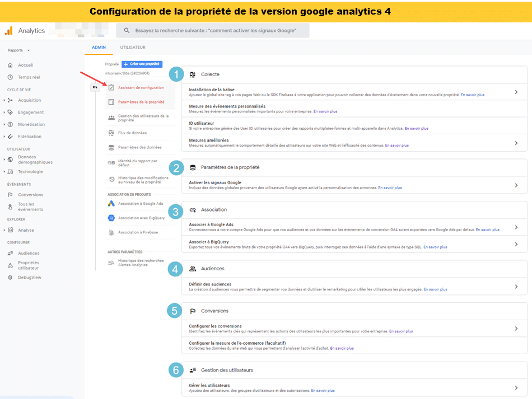Click the Engagement tag icon
This screenshot has height=399, width=532.
[10, 112]
